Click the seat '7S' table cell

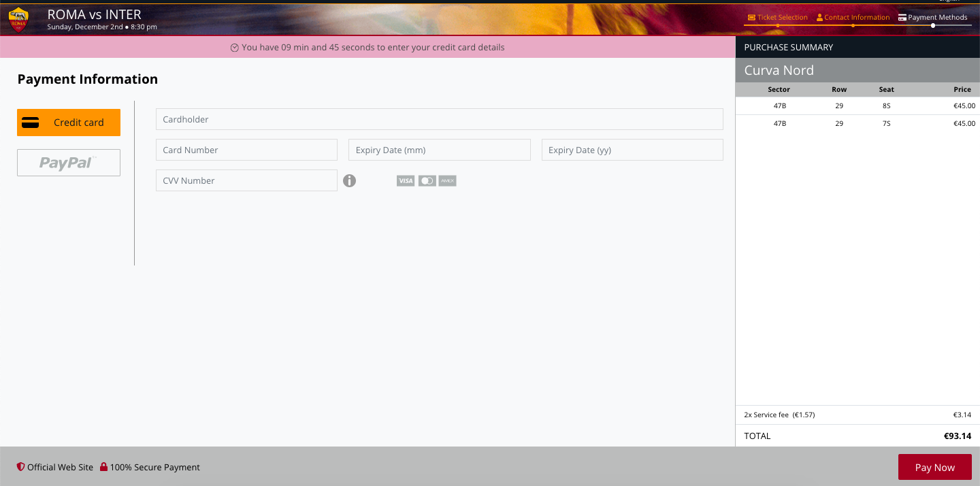[x=886, y=124]
